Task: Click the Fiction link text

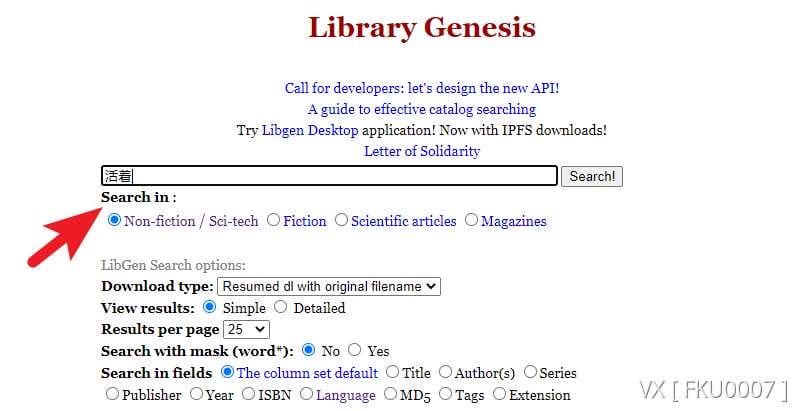Action: click(305, 221)
